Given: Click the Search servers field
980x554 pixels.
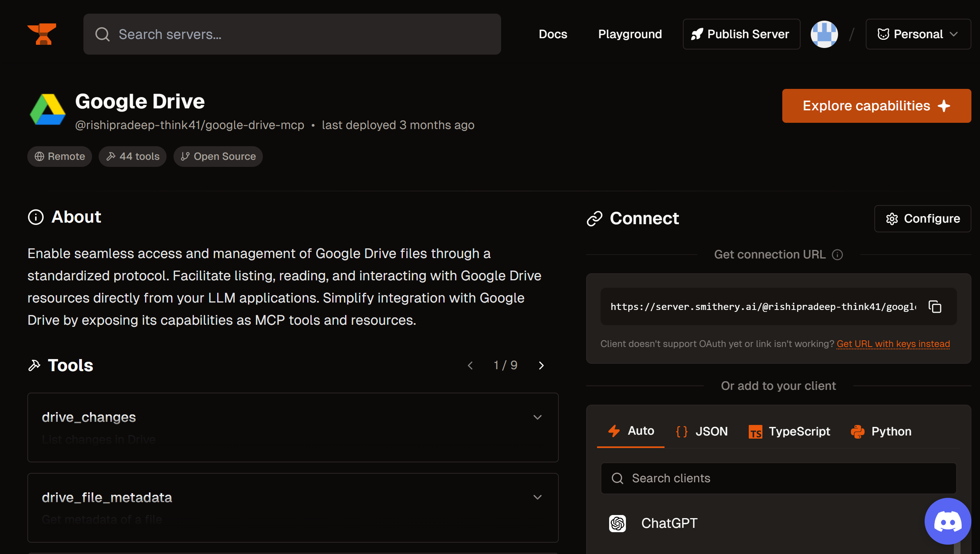Looking at the screenshot, I should tap(292, 34).
